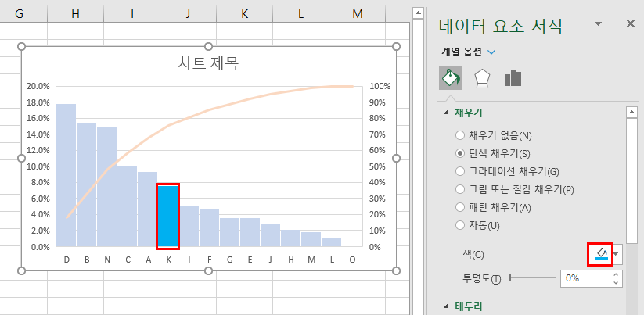
Task: Decrease transparency with the spinner down arrow
Action: click(x=616, y=282)
